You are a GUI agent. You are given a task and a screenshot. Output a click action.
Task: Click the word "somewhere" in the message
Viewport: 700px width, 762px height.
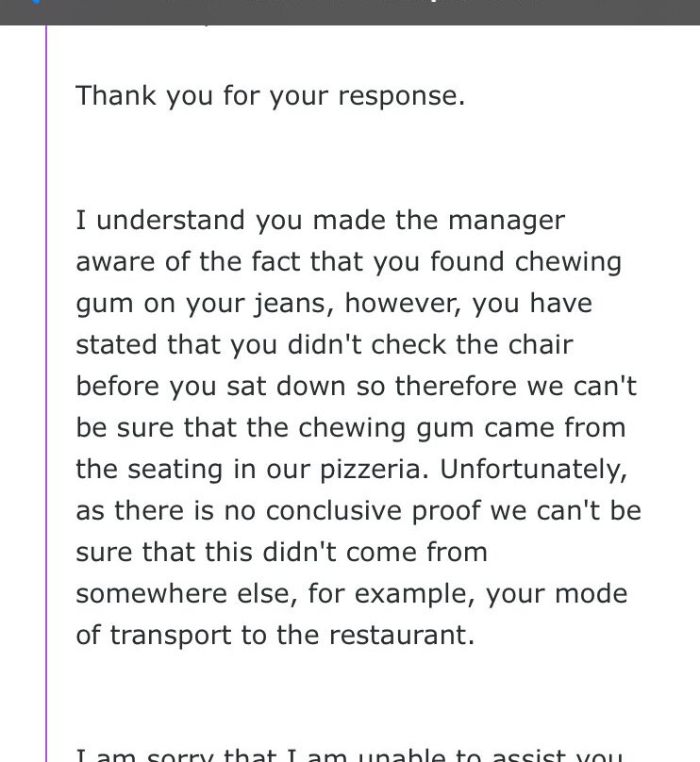151,594
